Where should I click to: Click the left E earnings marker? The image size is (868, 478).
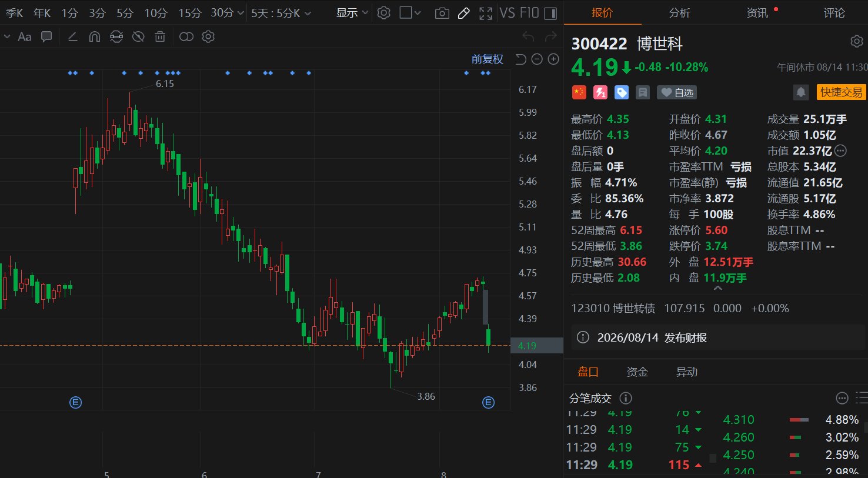click(x=75, y=403)
